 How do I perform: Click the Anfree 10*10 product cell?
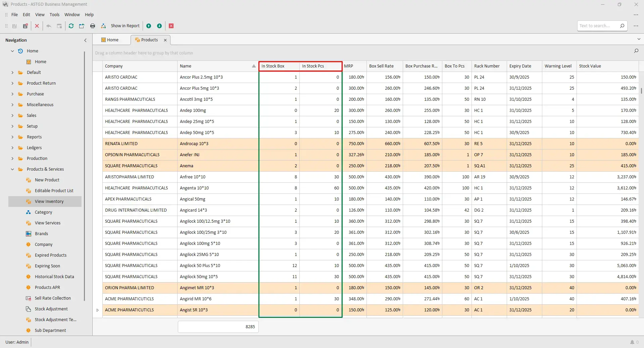[x=218, y=177]
